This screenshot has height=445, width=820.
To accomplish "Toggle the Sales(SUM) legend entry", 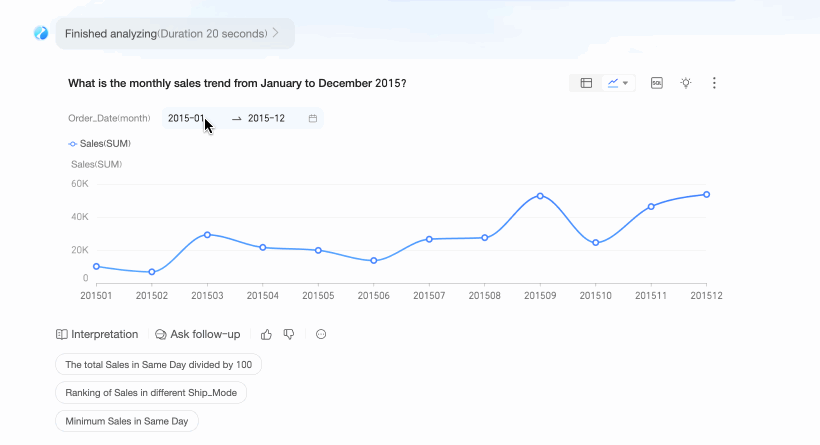I will (99, 144).
